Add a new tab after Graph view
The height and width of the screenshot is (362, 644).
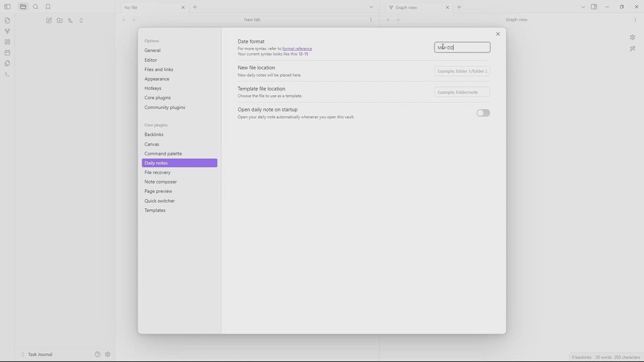click(459, 7)
